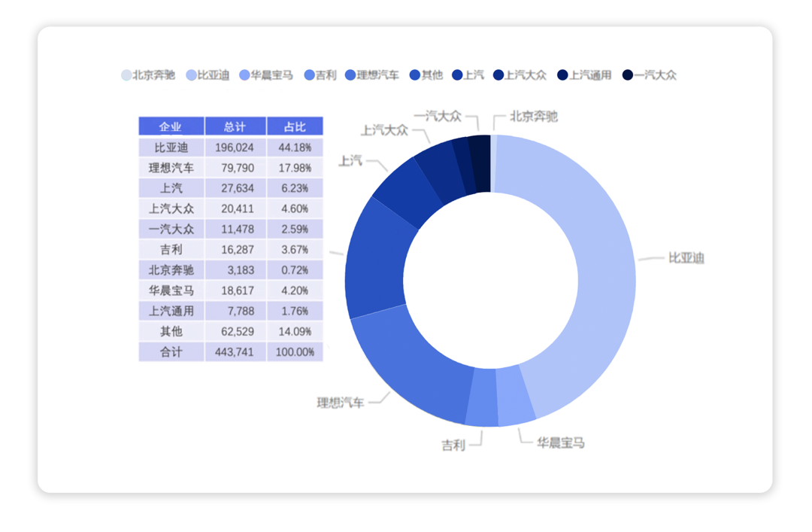Image resolution: width=812 pixels, height=532 pixels.
Task: Click the 3.67% percentage cell
Action: point(295,250)
